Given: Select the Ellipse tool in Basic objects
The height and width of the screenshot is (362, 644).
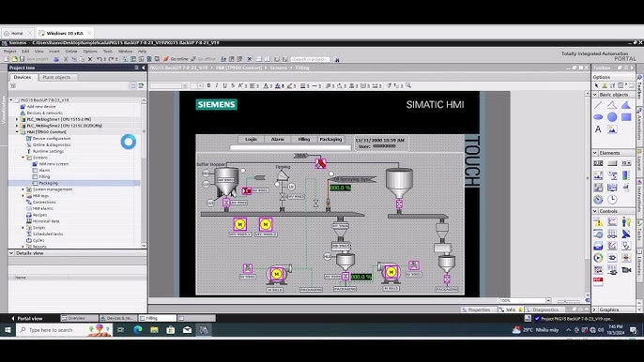Looking at the screenshot, I should point(598,117).
